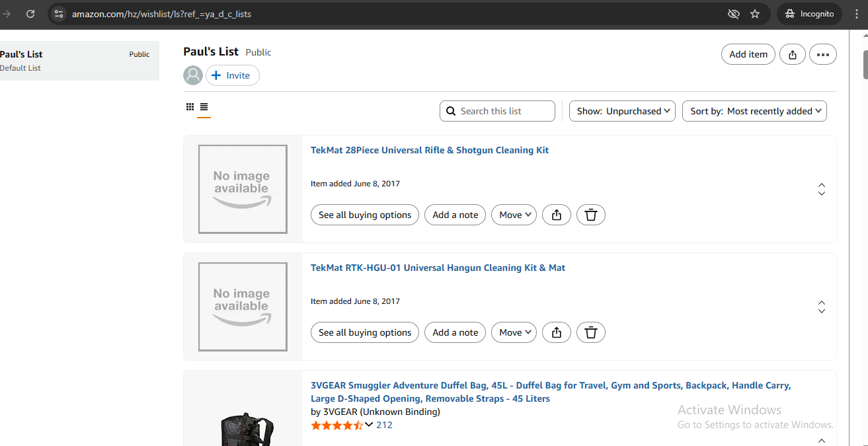
Task: Move TekMat RTK-HGU-01 down in the list
Action: 822,311
